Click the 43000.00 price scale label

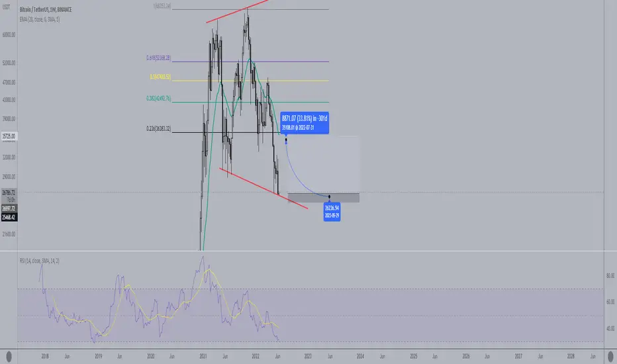coord(9,100)
